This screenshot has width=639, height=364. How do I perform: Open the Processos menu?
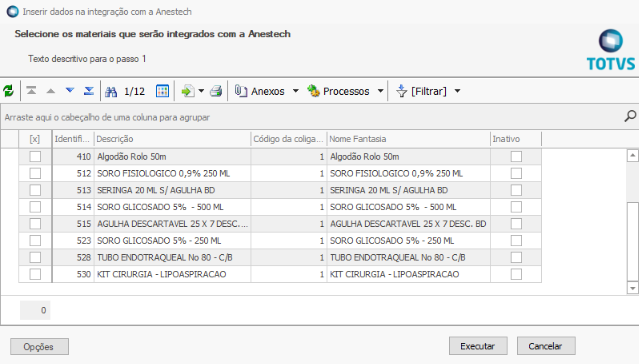(x=346, y=91)
